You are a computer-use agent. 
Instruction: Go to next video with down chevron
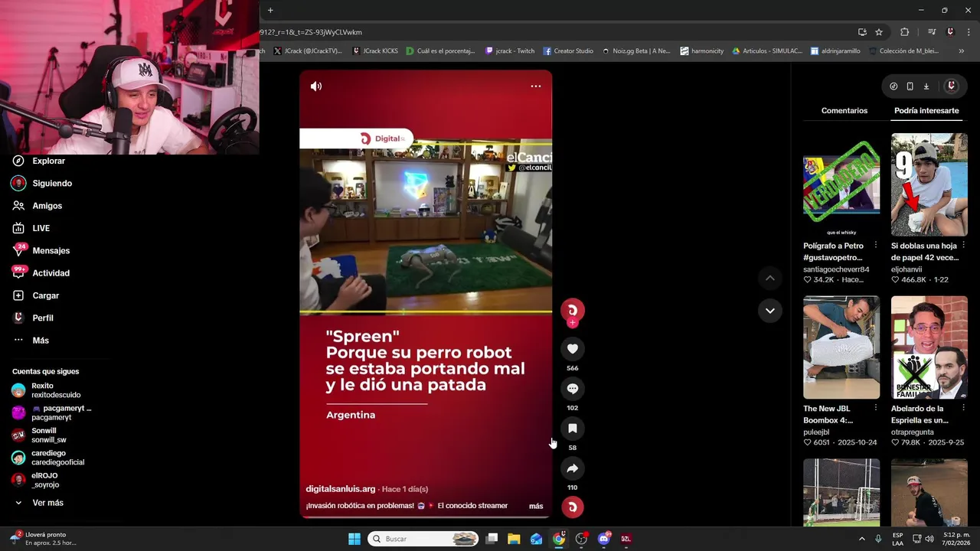(x=770, y=311)
